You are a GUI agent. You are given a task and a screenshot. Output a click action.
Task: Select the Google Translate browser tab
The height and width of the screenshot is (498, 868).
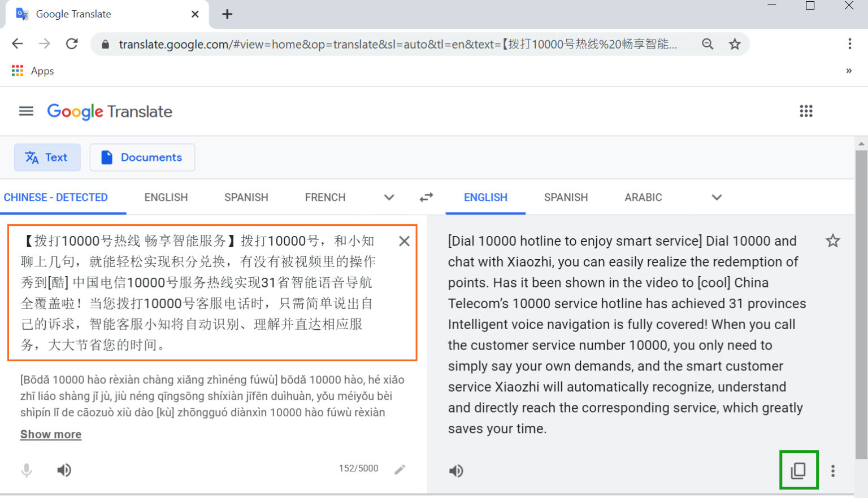[x=107, y=14]
